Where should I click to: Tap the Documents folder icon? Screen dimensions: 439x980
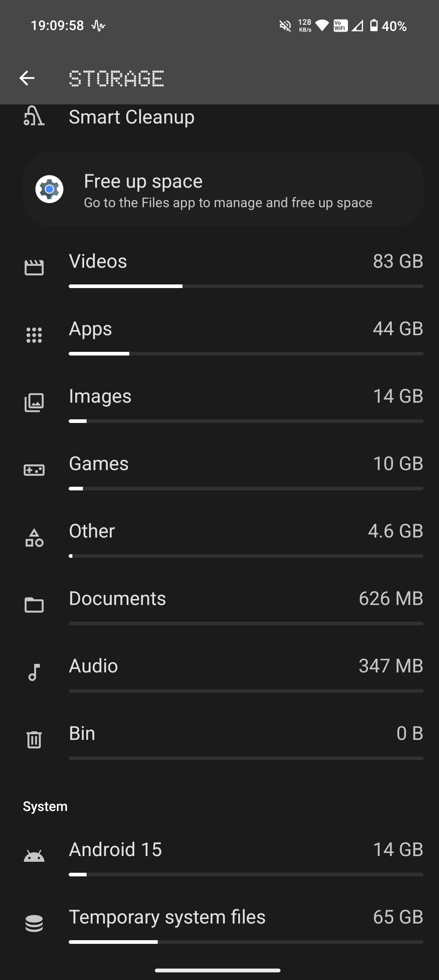pyautogui.click(x=34, y=605)
